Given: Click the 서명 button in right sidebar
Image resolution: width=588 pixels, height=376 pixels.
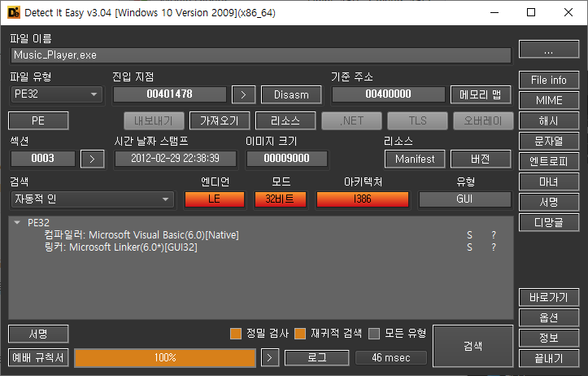Looking at the screenshot, I should click(549, 203).
